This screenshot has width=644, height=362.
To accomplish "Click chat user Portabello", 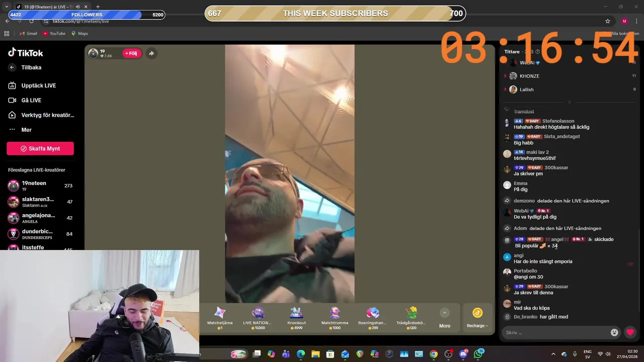I will point(525,271).
